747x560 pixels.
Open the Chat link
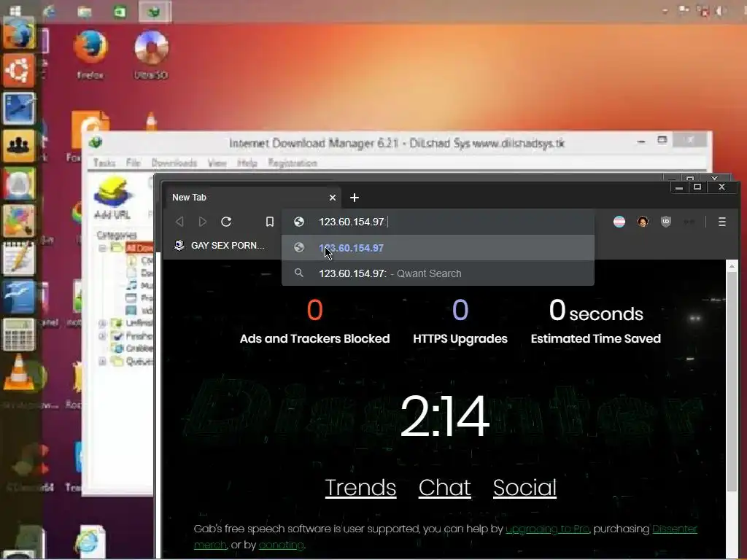(x=444, y=488)
